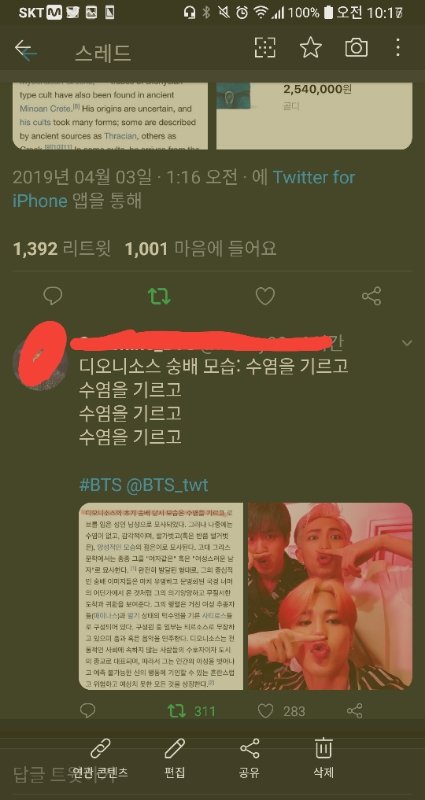The image size is (425, 800).
Task: Open the three-dot overflow menu
Action: (397, 47)
